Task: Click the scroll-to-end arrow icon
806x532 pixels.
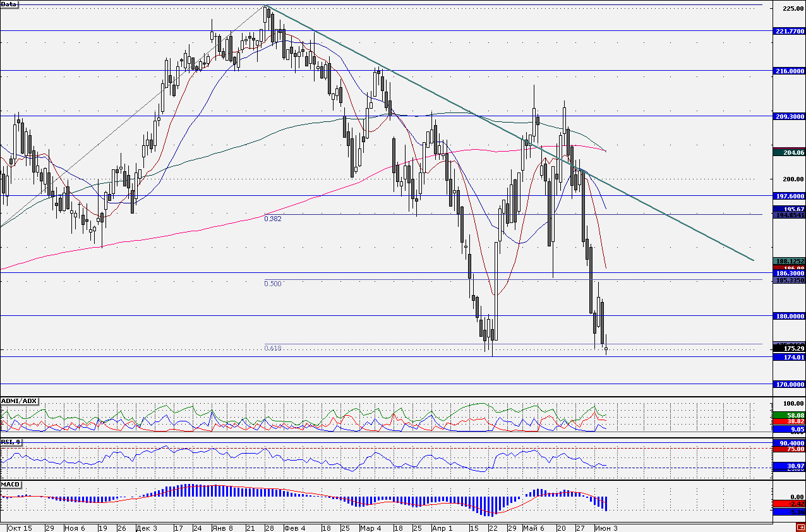Action: pos(800,528)
